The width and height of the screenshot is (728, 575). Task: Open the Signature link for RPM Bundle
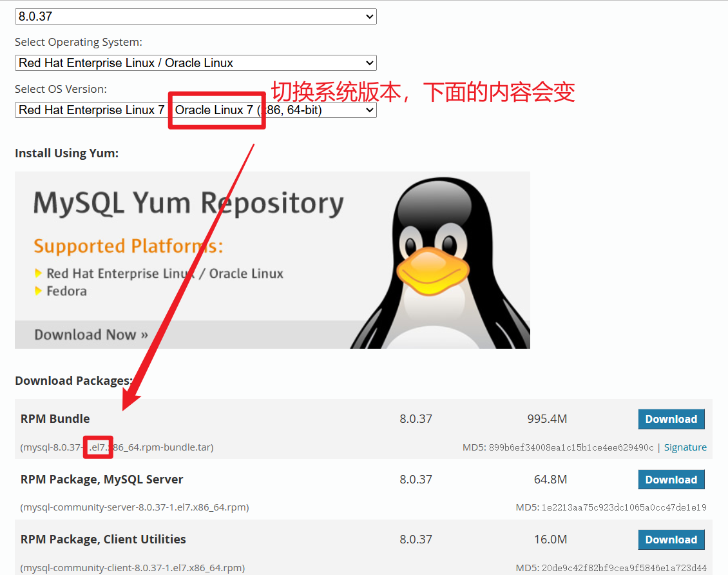coord(685,447)
